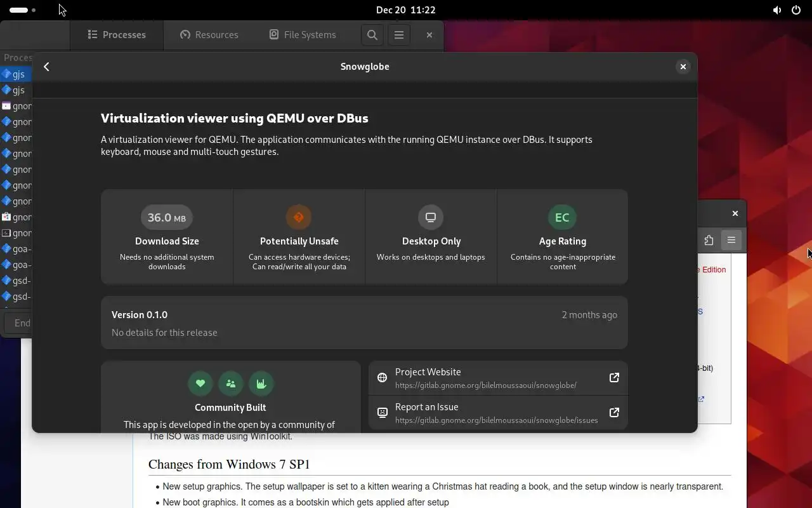
Task: Click external-link icon beside Report an Issue
Action: coord(614,412)
